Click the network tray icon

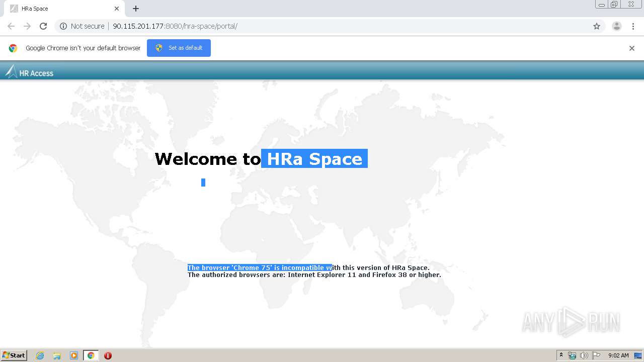pos(572,355)
